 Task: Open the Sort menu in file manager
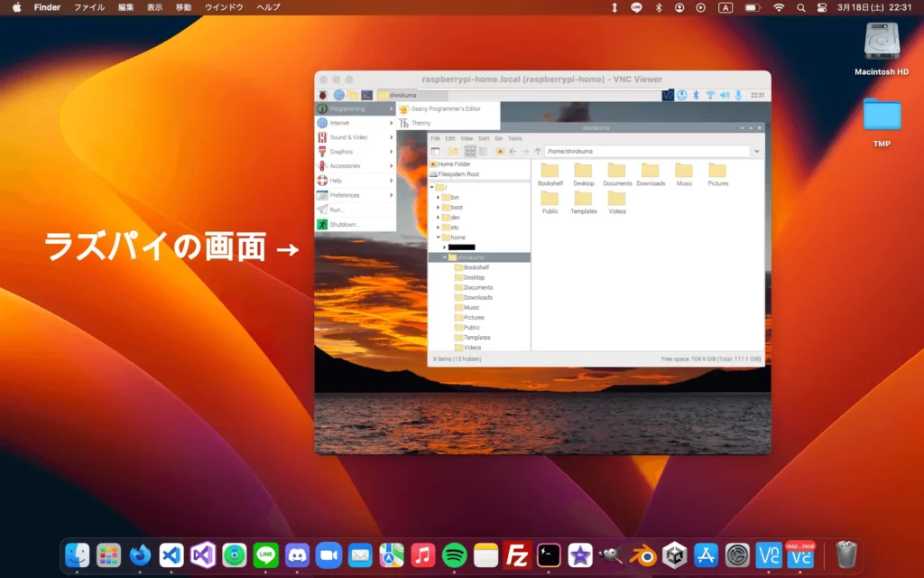(484, 138)
